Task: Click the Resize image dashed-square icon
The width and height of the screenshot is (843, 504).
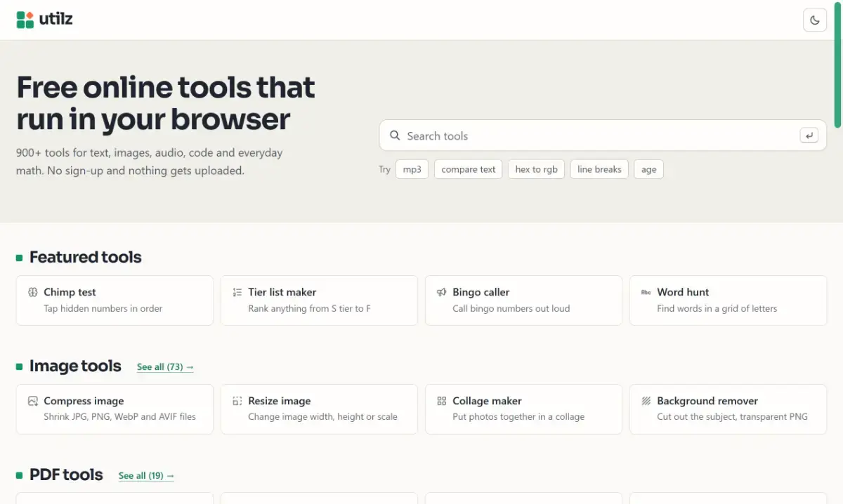Action: [x=237, y=401]
